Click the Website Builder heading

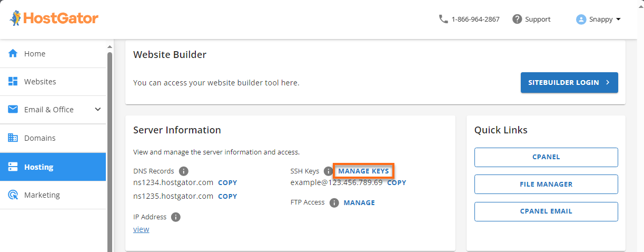coord(170,55)
